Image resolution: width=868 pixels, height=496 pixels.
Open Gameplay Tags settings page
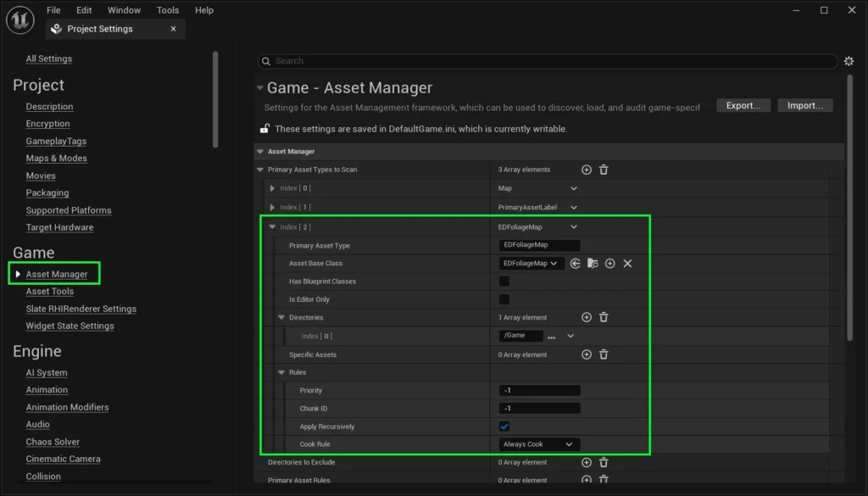point(56,141)
